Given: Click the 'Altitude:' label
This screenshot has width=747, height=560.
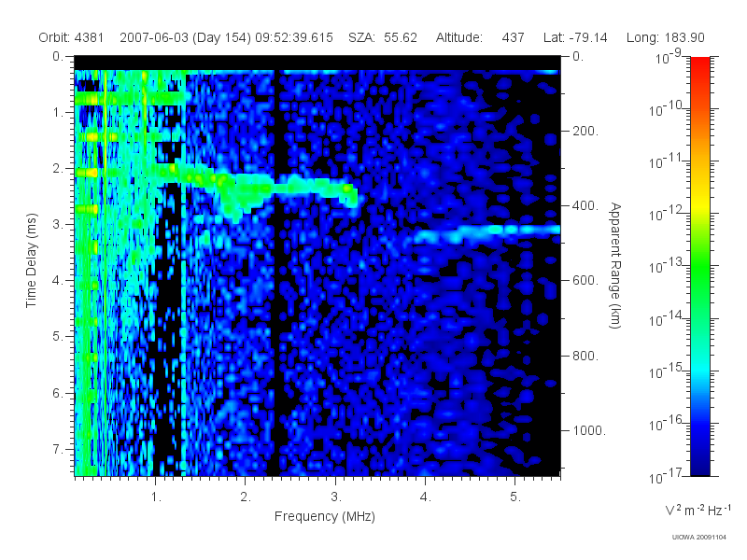Looking at the screenshot, I should [458, 37].
